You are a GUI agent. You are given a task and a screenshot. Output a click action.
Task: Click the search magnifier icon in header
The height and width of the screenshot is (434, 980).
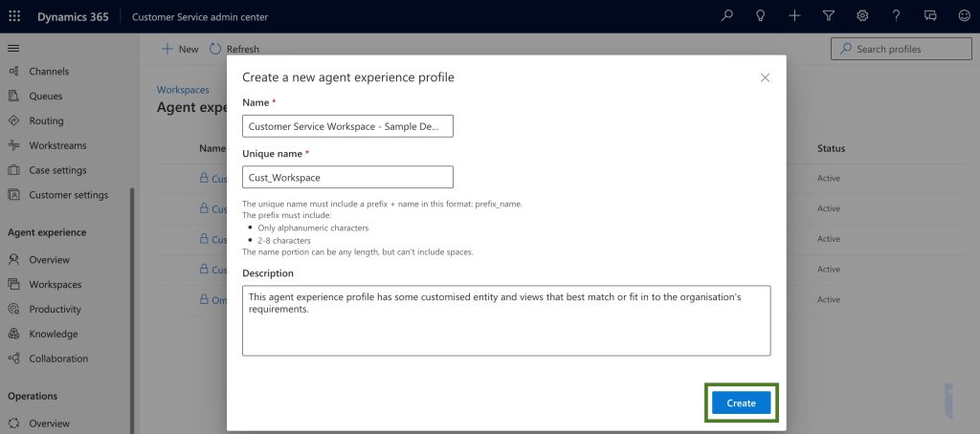[727, 16]
